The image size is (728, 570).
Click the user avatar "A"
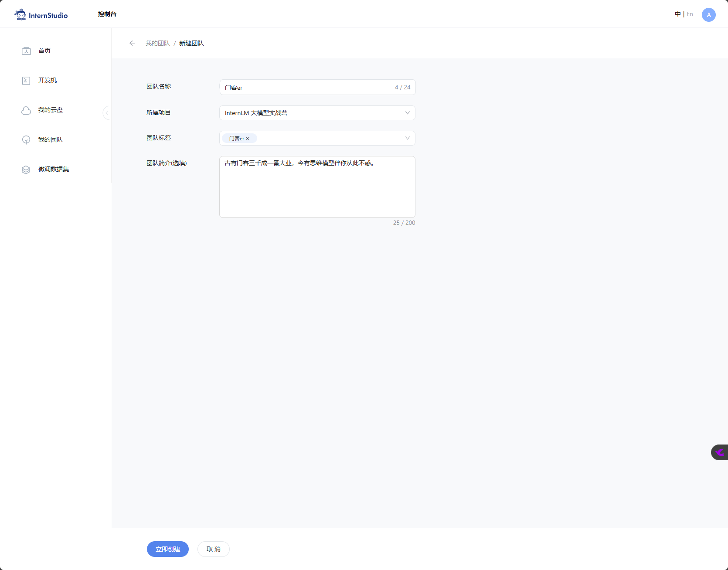click(x=708, y=15)
